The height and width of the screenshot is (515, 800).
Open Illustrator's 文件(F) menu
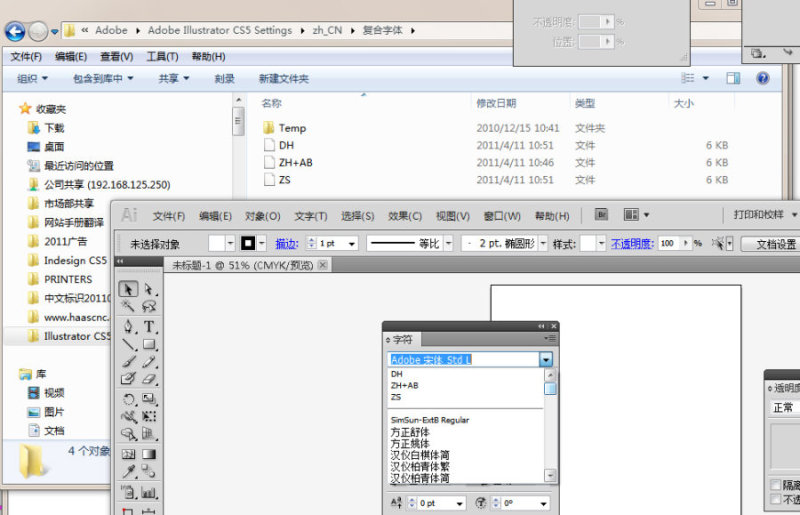tap(169, 216)
